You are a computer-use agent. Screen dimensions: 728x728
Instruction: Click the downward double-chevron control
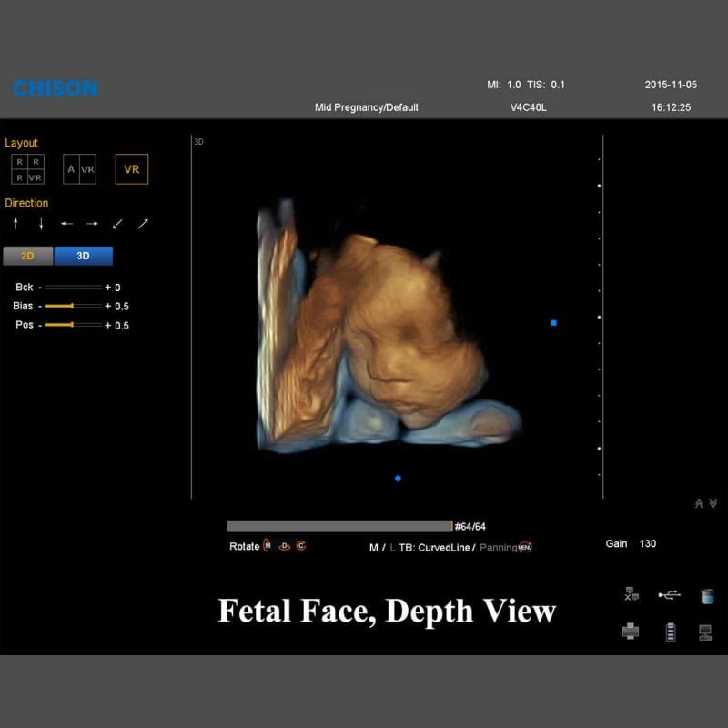point(713,502)
